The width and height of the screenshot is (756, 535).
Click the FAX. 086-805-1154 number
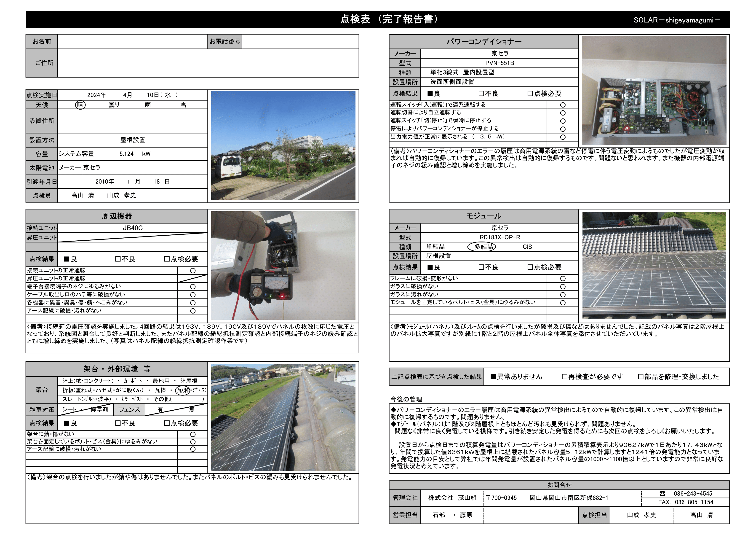(686, 502)
